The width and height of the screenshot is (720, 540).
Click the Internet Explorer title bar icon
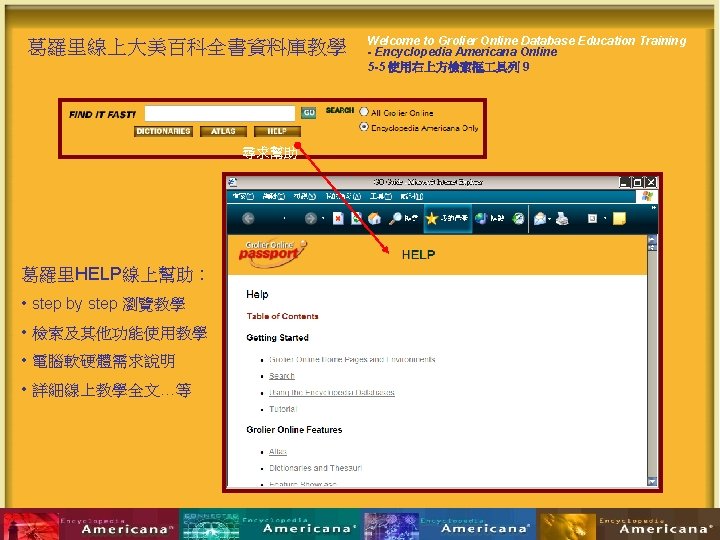(x=233, y=182)
